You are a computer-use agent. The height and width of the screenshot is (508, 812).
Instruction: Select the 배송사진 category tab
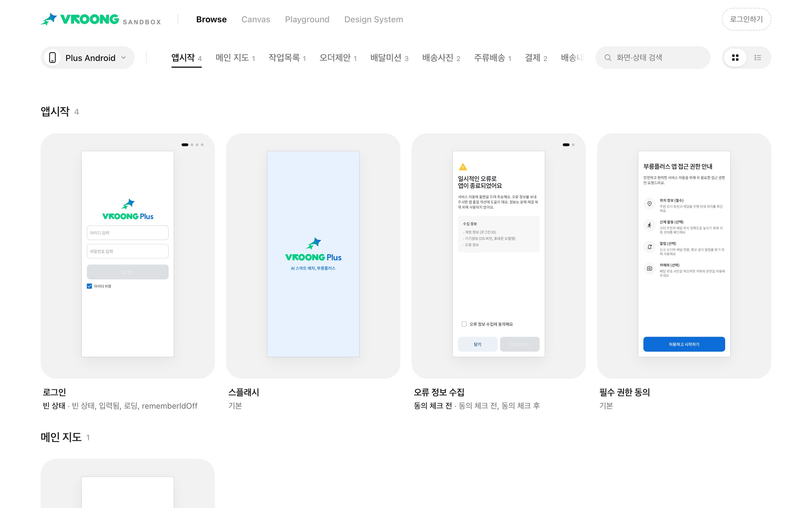pos(441,58)
